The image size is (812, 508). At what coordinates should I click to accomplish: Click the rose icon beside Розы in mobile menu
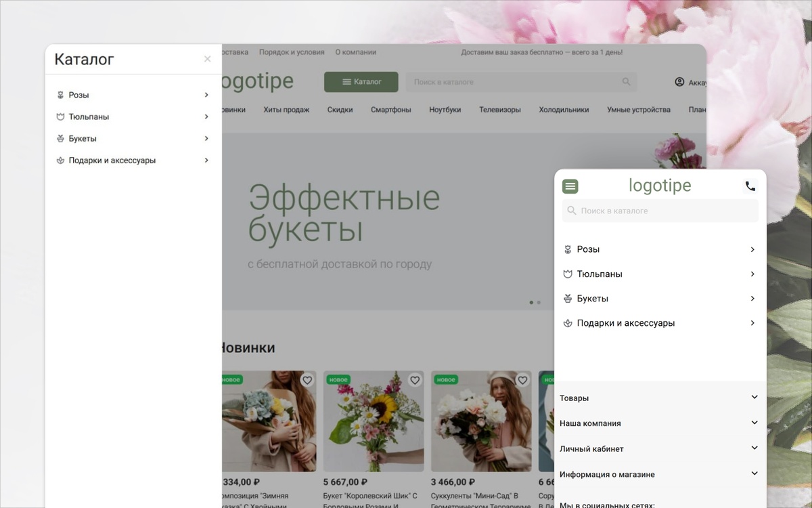point(568,249)
